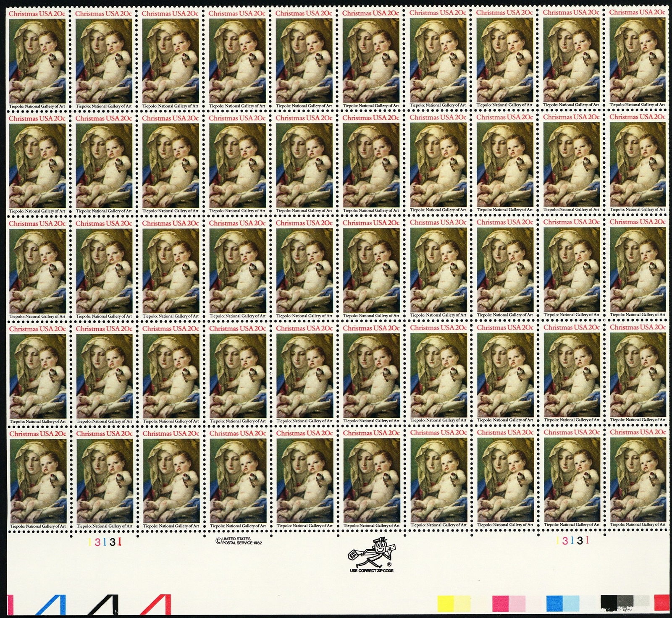Click the 'USE CORRECT ZIP CODE' text
The width and height of the screenshot is (672, 618).
point(372,571)
